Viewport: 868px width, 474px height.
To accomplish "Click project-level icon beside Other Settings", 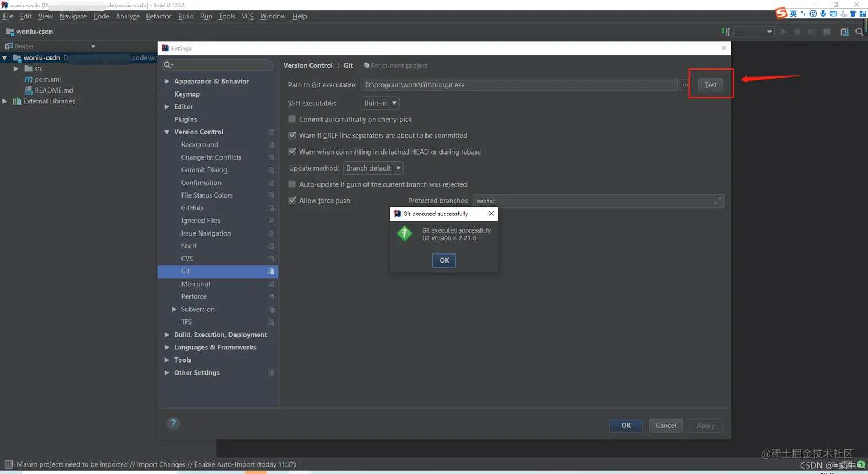I will pos(271,373).
